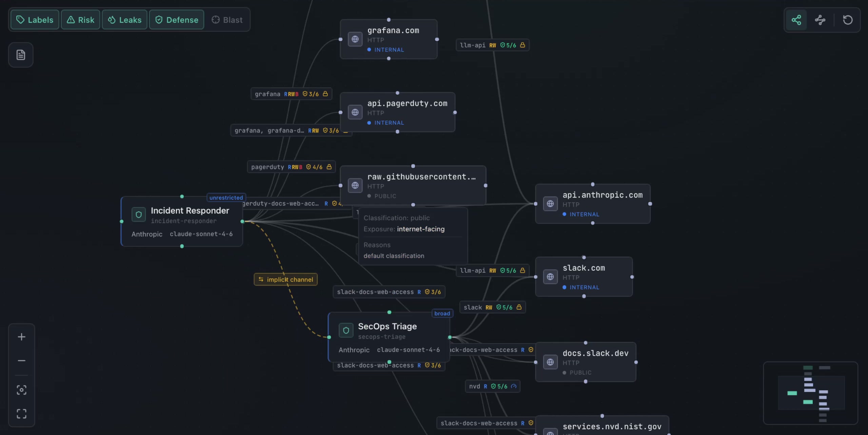The height and width of the screenshot is (435, 868).
Task: Click the minimap in the bottom-right corner
Action: point(810,393)
